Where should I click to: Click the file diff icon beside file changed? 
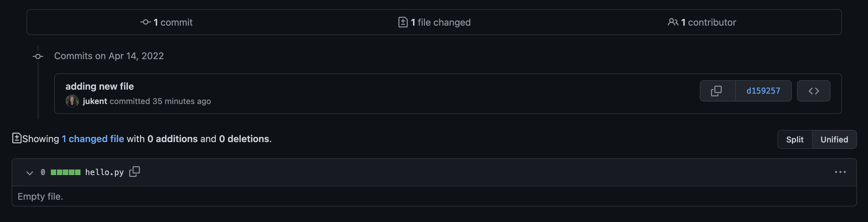(x=403, y=22)
